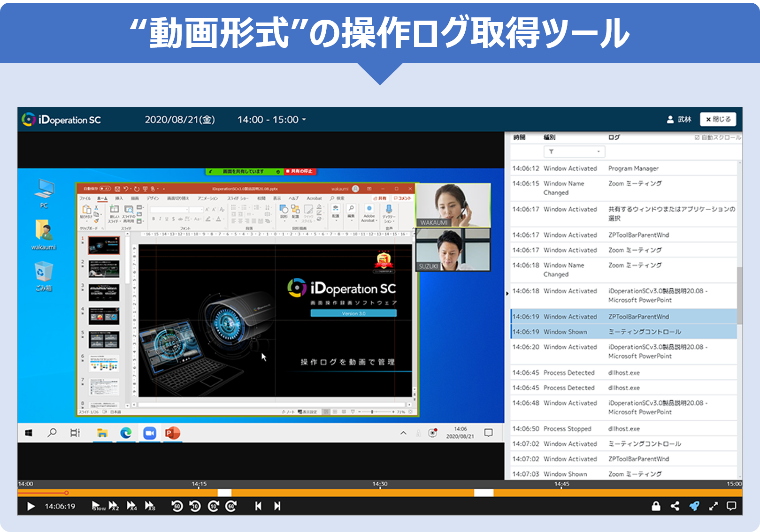
Task: Select the 14:06:19 Window Shown log row
Action: (623, 332)
